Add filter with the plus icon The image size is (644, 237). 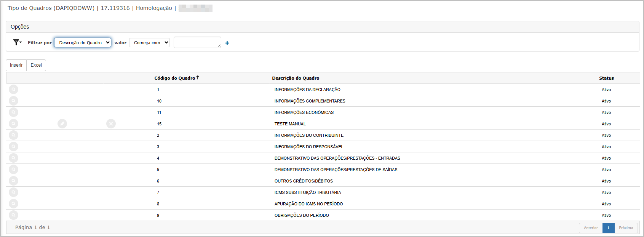coord(227,43)
